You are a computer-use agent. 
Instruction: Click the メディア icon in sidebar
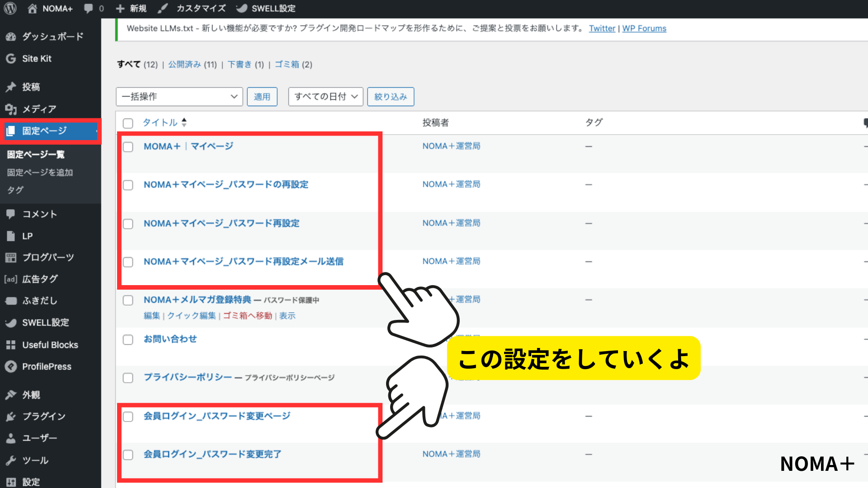(11, 109)
